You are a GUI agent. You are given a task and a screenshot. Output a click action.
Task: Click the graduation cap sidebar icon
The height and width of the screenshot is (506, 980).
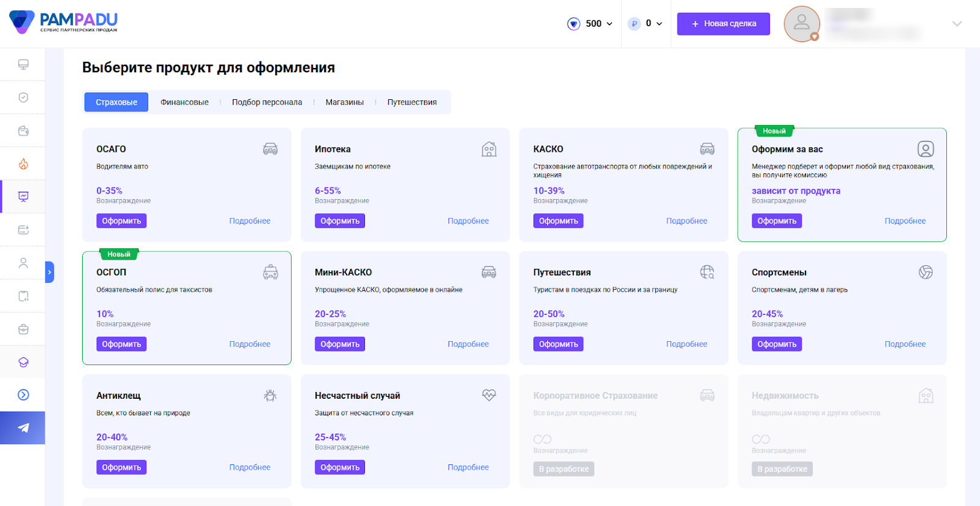23,362
